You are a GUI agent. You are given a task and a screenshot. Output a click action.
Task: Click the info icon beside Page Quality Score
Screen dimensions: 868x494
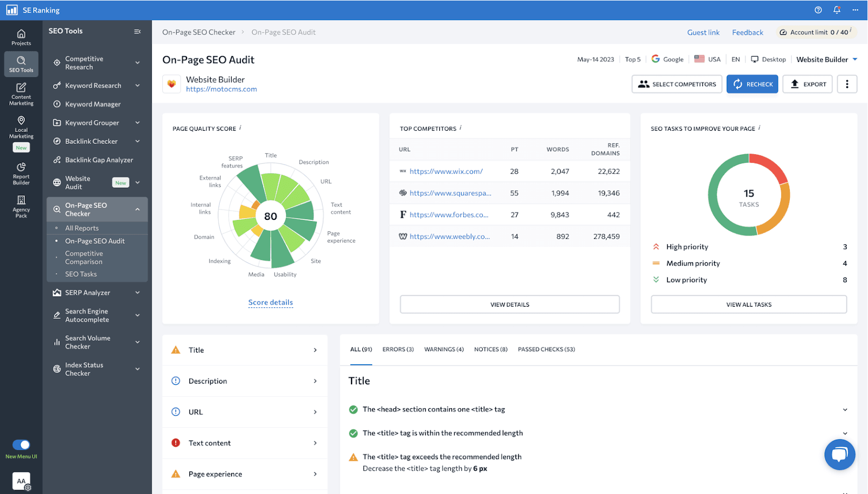(x=240, y=128)
